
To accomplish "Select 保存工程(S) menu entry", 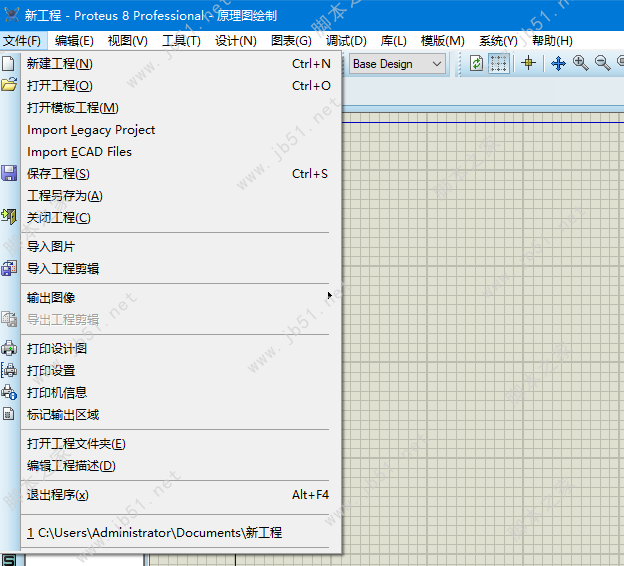I will pyautogui.click(x=181, y=174).
